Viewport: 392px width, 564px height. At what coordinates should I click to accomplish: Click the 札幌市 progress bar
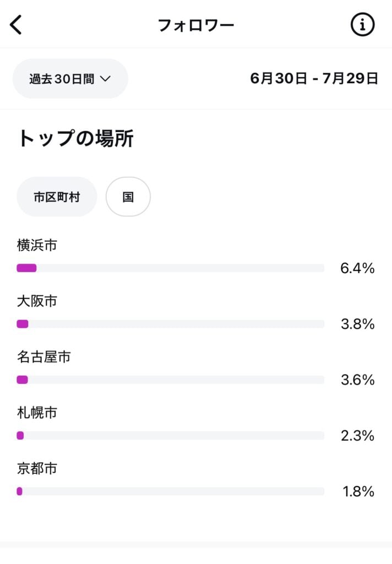[x=171, y=435]
